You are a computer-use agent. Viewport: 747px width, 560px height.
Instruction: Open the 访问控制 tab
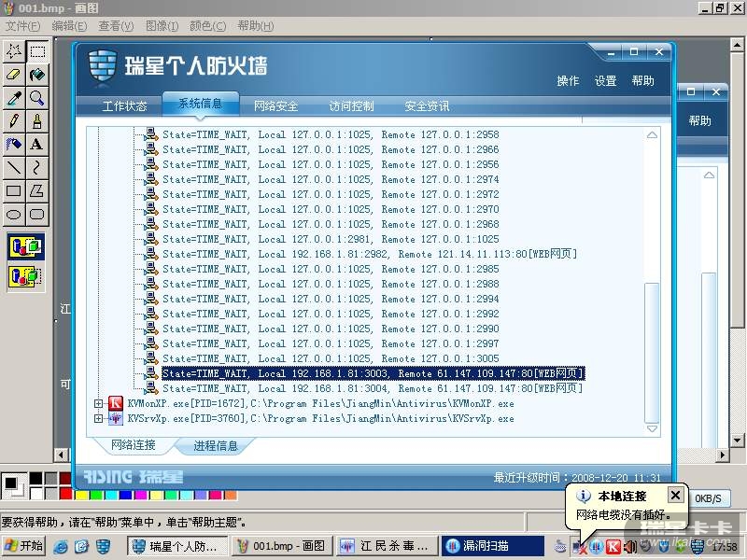tap(352, 105)
